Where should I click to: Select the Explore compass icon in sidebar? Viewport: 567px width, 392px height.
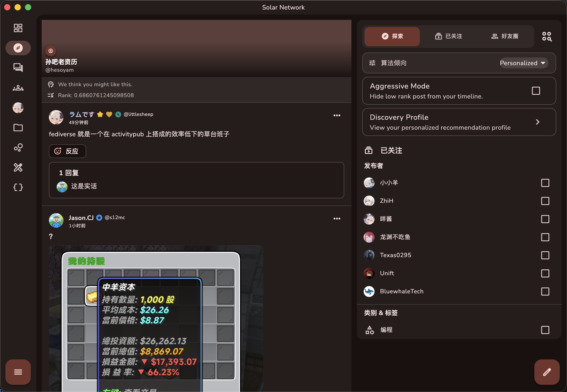point(18,48)
